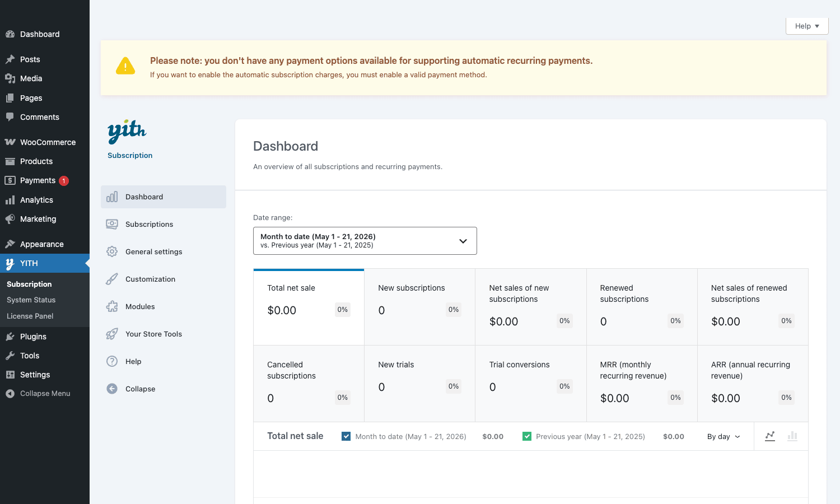
Task: Select the Trial conversions card
Action: pos(531,384)
